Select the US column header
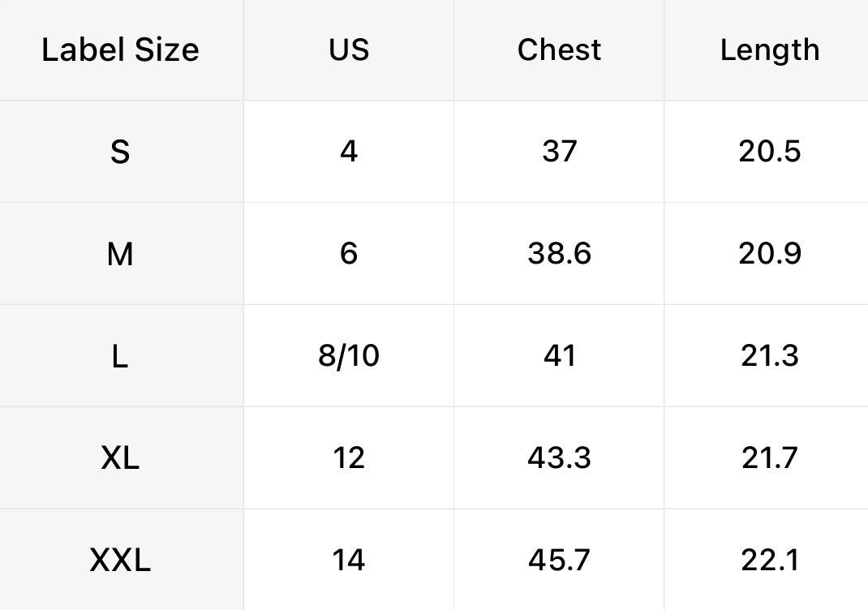Screen dimensions: 868x610 pyautogui.click(x=349, y=49)
